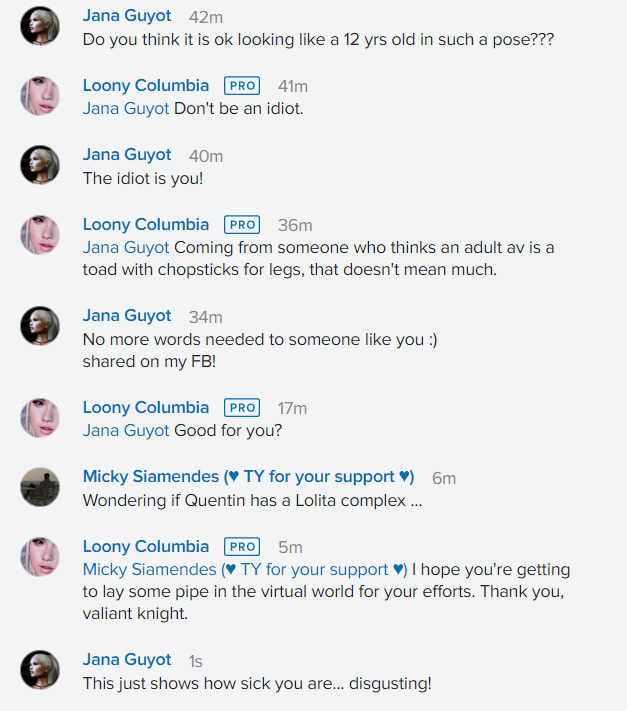Click the PRO badge on the 17m comment
The image size is (627, 711).
242,408
